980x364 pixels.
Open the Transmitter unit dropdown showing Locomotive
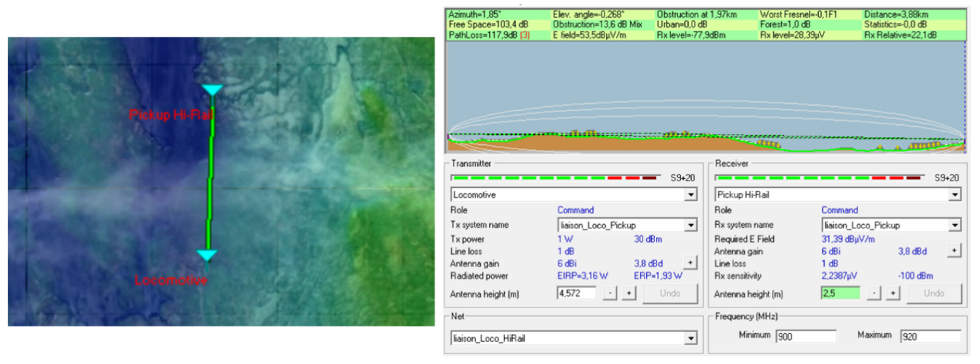pos(690,195)
